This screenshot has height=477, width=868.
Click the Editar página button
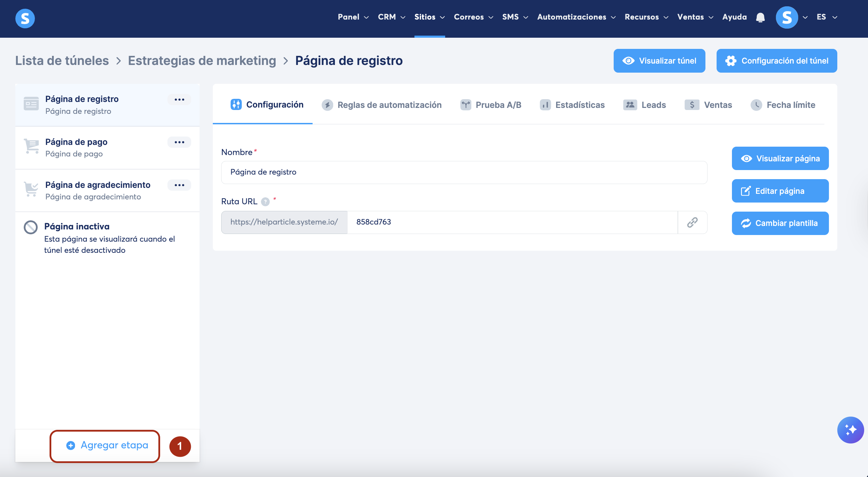780,191
